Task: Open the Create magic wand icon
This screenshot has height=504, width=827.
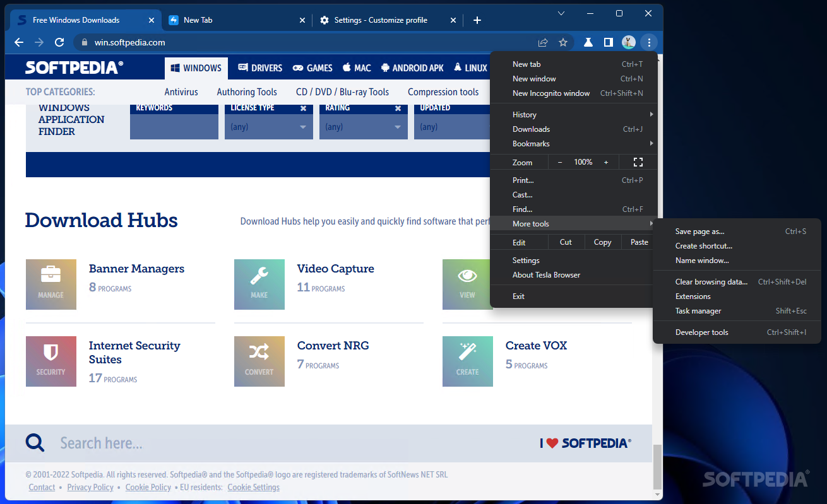Action: point(468,361)
